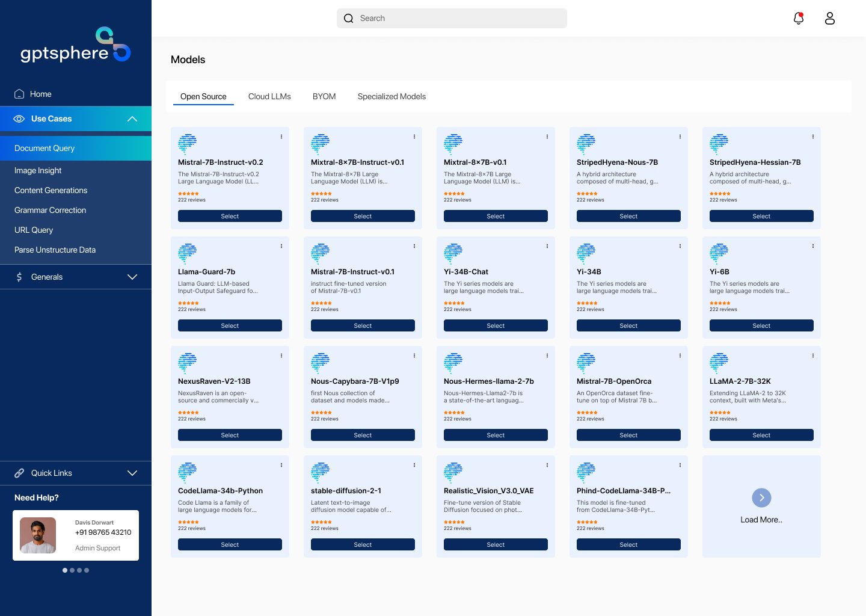Open Content Generations in sidebar

coord(51,190)
